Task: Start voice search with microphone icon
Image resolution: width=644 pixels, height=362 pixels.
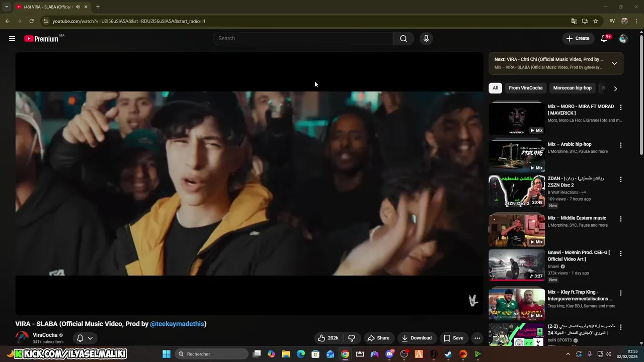Action: coord(426,39)
